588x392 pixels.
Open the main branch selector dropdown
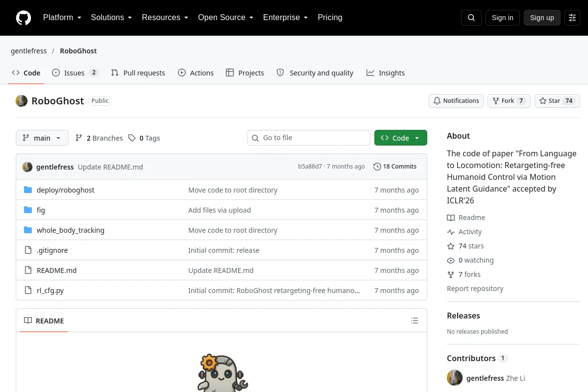(x=42, y=138)
